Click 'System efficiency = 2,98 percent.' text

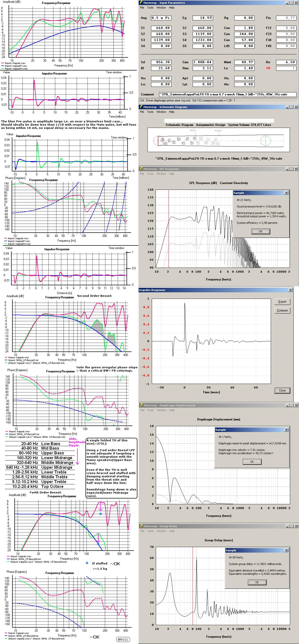point(257,223)
